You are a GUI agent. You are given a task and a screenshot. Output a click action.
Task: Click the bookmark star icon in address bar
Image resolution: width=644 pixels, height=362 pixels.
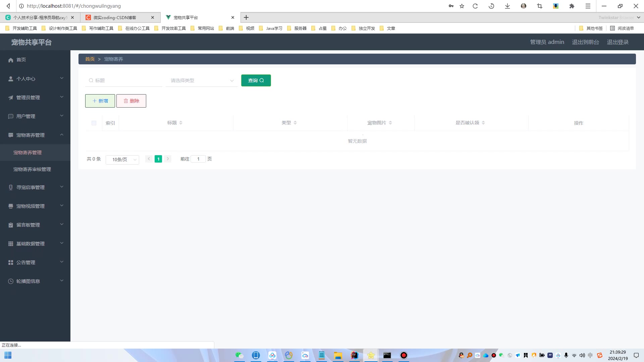tap(462, 6)
